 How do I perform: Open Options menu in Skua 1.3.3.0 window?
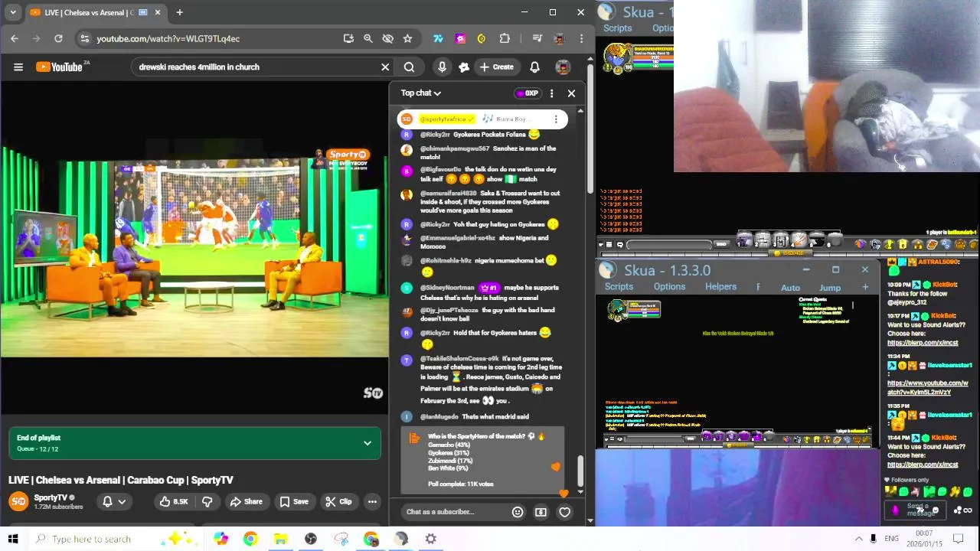coord(669,287)
